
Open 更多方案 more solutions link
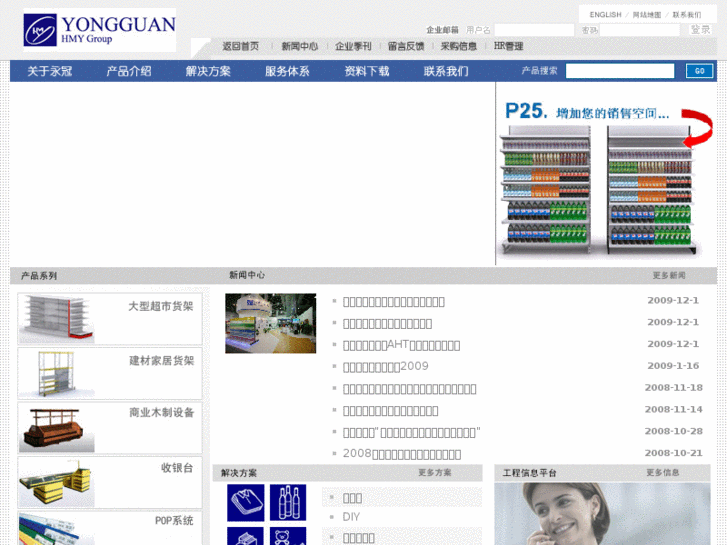[434, 473]
